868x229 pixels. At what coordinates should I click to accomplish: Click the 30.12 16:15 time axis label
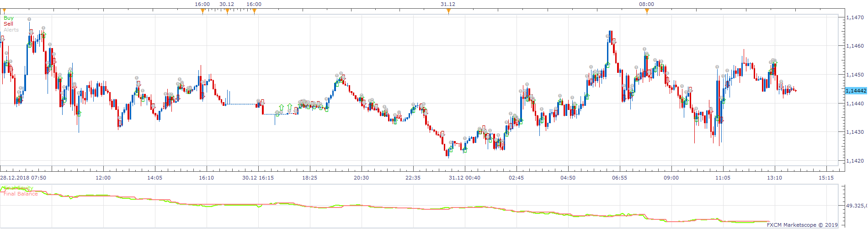[x=258, y=178]
